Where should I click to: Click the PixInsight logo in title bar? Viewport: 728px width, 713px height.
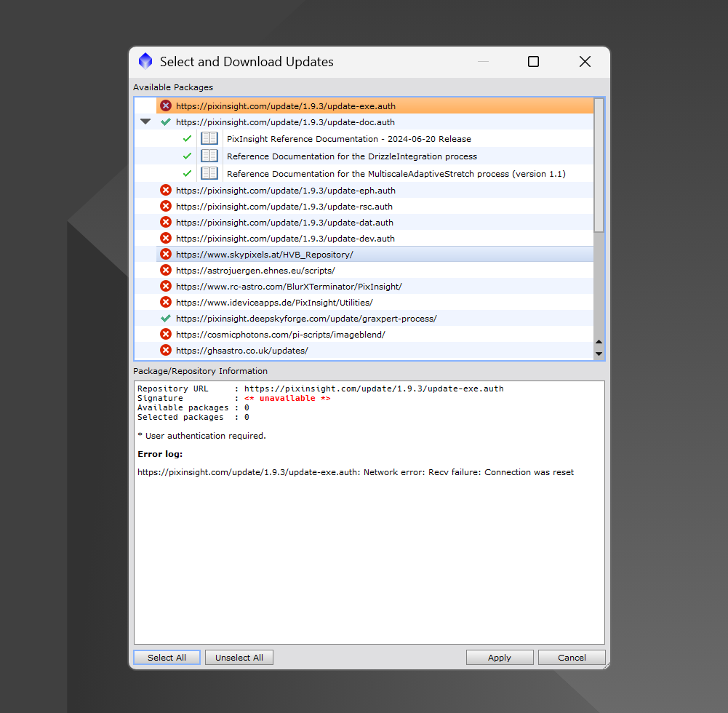(x=145, y=61)
